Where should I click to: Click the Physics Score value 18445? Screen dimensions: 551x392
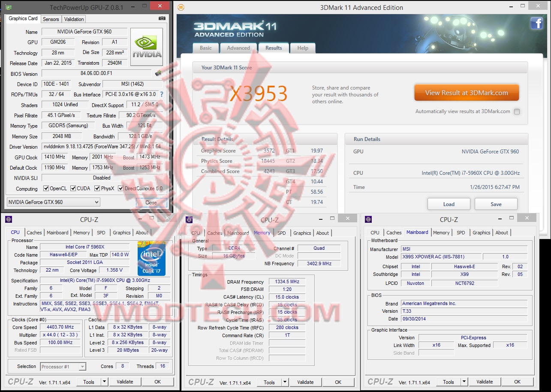(268, 161)
